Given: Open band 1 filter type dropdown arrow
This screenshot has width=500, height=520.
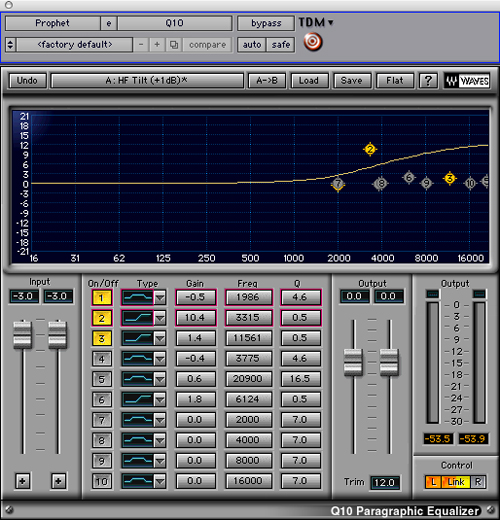Looking at the screenshot, I should [160, 298].
